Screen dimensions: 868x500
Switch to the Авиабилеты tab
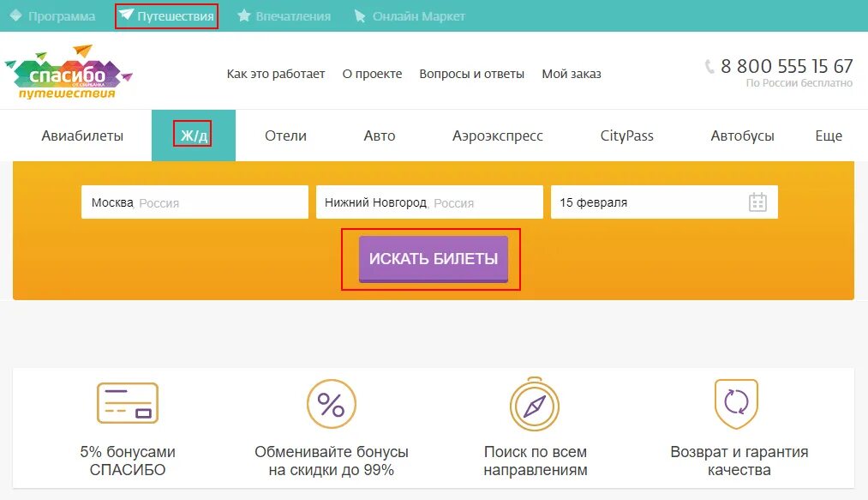click(82, 136)
